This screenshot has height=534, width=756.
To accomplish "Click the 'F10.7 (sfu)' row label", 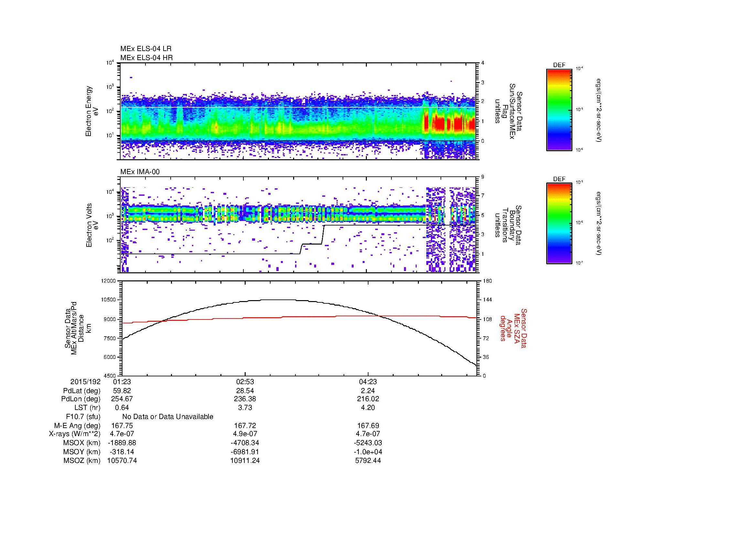I will click(83, 417).
